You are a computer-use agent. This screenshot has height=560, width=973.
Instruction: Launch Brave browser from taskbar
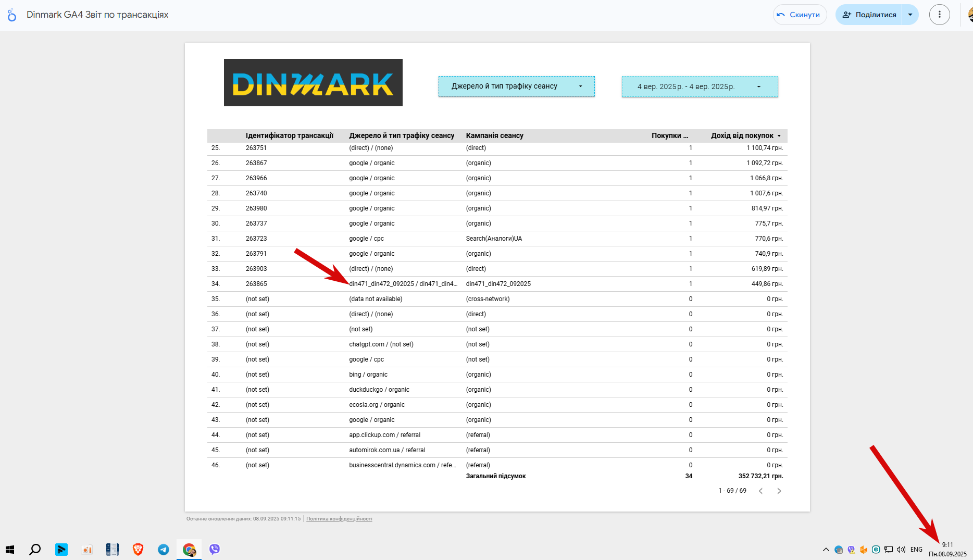(138, 550)
